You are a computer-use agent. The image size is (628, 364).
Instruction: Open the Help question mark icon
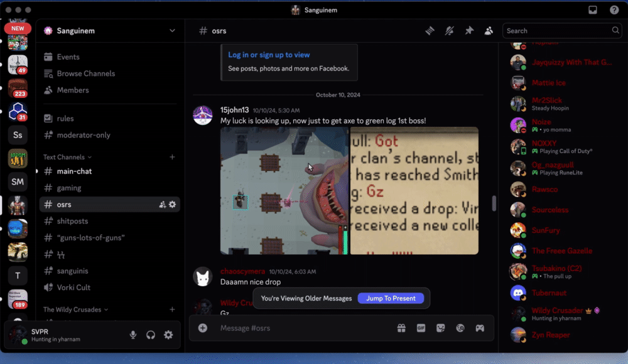pyautogui.click(x=614, y=10)
